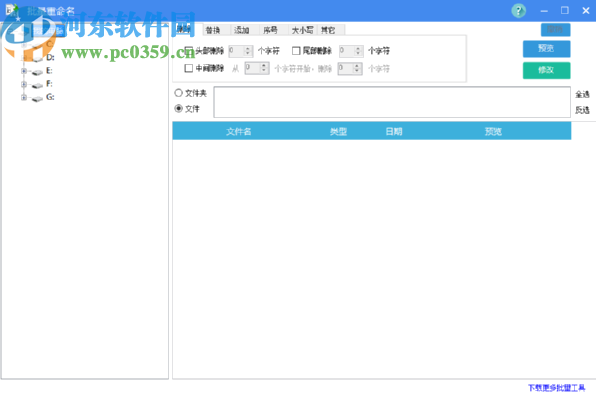Select the C: drive label in the tree
This screenshot has width=596, height=396.
(49, 44)
